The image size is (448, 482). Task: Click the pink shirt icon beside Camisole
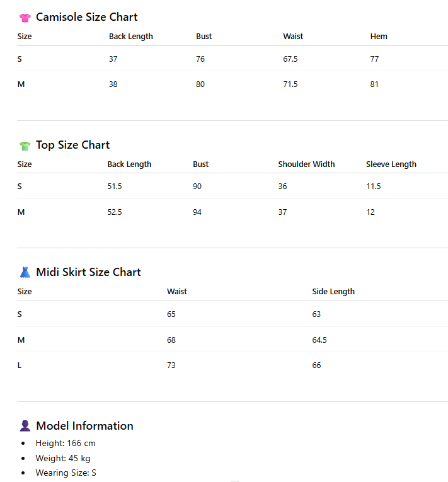(25, 18)
